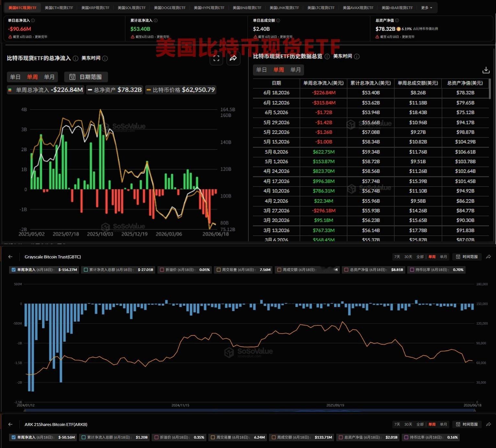Select 单日 view in net inflow chart
Image resolution: width=496 pixels, height=448 pixels.
[x=15, y=77]
